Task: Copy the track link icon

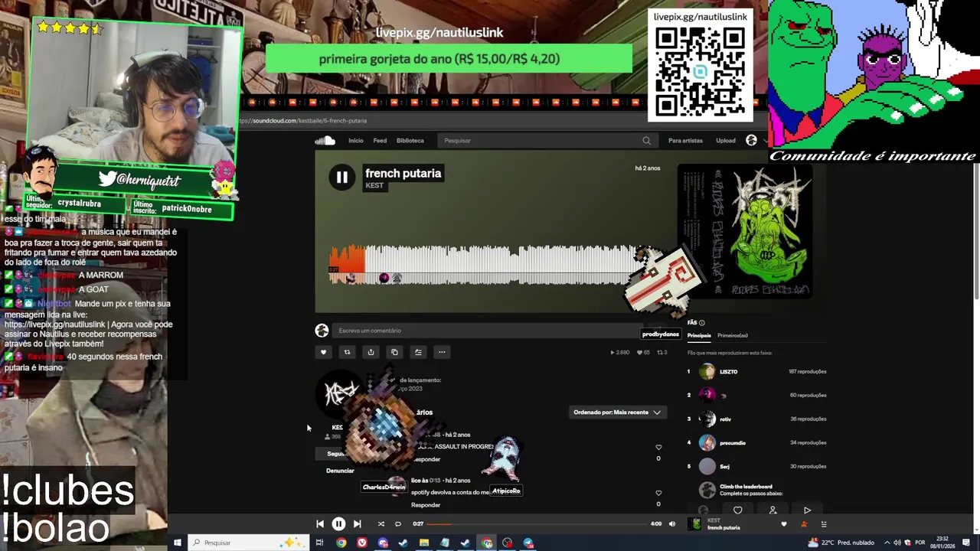Action: tap(394, 352)
